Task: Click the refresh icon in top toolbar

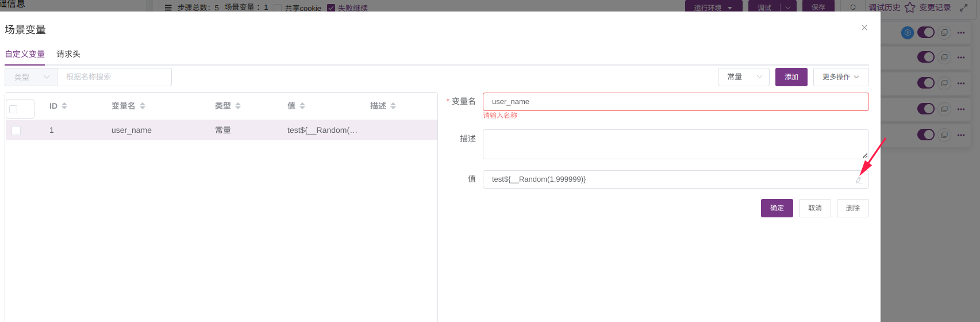Action: point(853,7)
